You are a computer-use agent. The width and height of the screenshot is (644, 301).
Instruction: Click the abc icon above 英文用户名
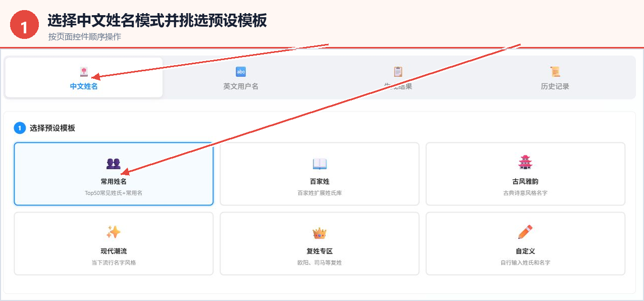[x=241, y=72]
